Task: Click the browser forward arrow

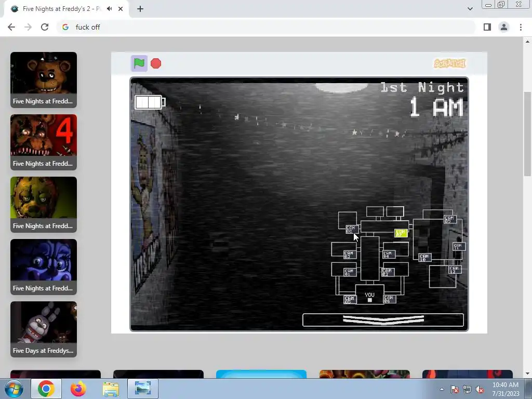Action: (x=28, y=27)
